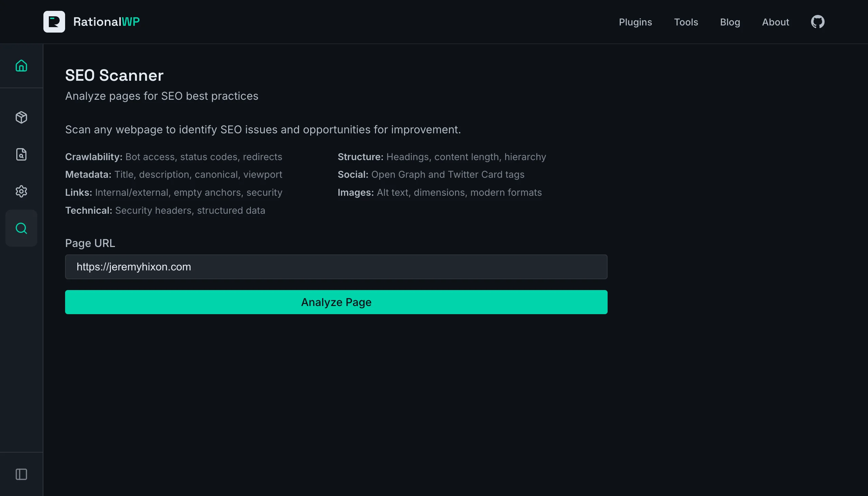Open the Plugins menu in the top navigation
868x496 pixels.
(x=635, y=22)
